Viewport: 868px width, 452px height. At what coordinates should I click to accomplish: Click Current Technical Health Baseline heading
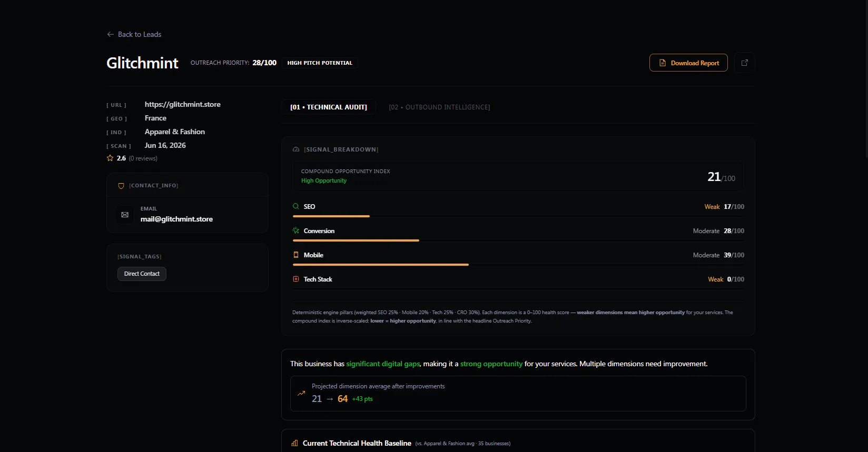click(x=357, y=443)
